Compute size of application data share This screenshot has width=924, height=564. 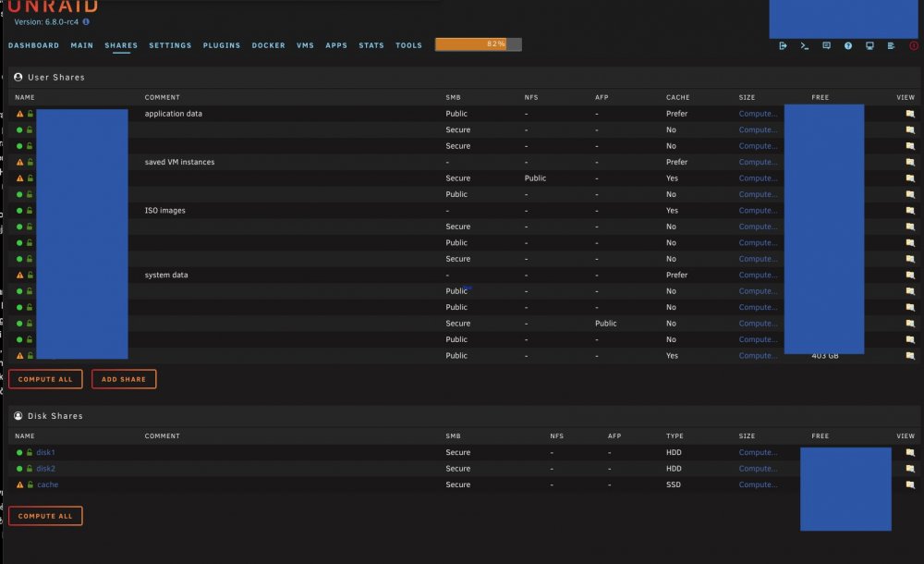click(x=758, y=114)
